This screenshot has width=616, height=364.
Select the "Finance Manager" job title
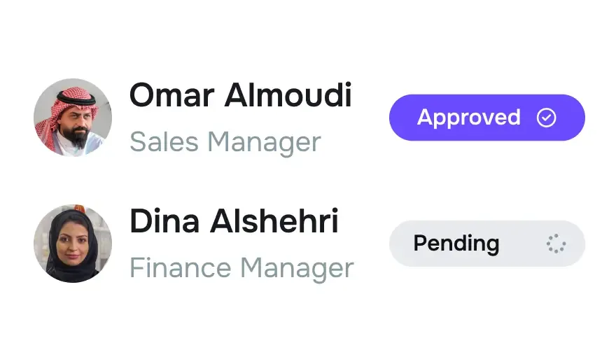[x=241, y=268]
